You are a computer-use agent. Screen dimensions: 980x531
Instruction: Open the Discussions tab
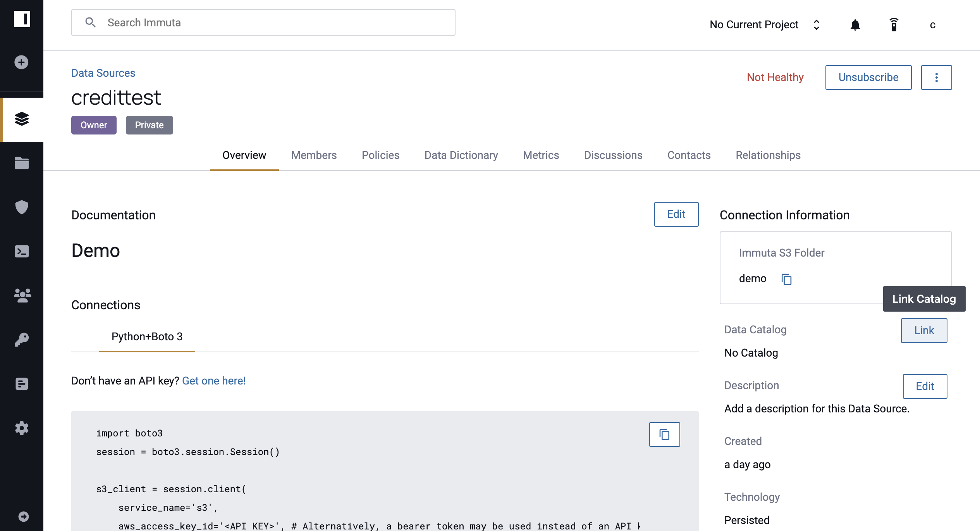[x=613, y=155]
